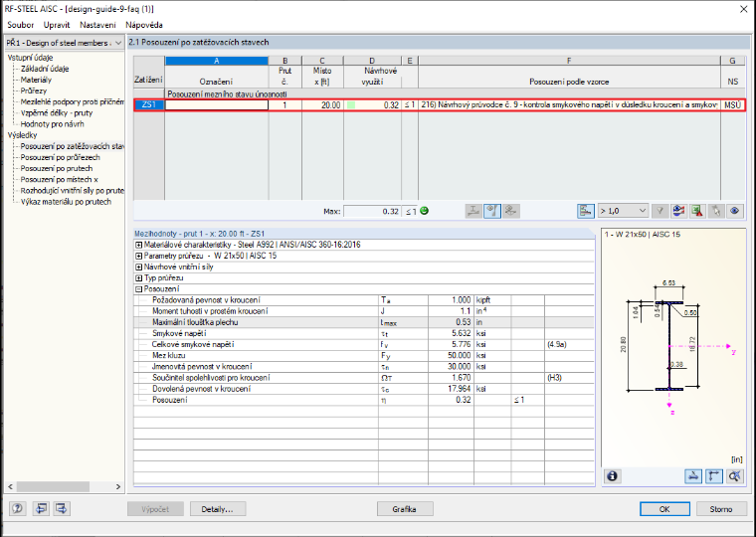The height and width of the screenshot is (537, 756).
Task: Click green design ratio color indicator
Action: [x=351, y=104]
